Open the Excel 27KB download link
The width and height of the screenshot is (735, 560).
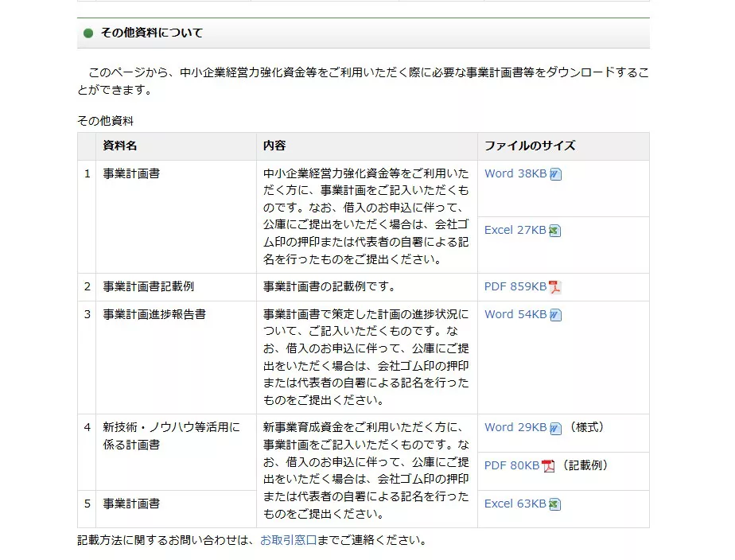(513, 230)
